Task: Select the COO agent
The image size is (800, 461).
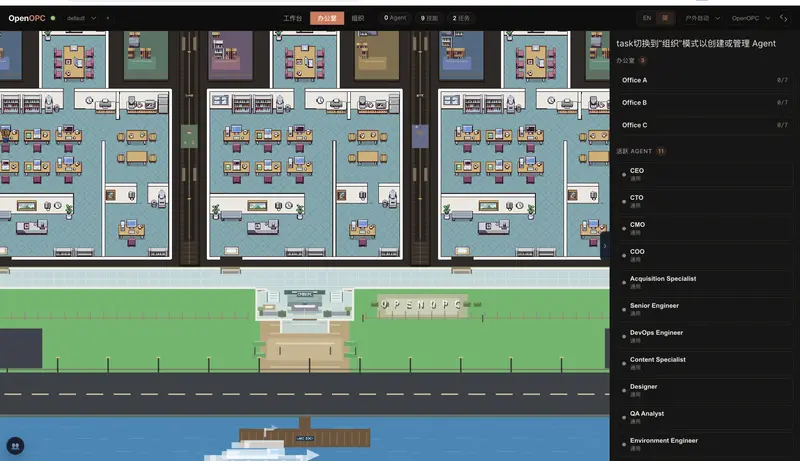Action: (704, 255)
